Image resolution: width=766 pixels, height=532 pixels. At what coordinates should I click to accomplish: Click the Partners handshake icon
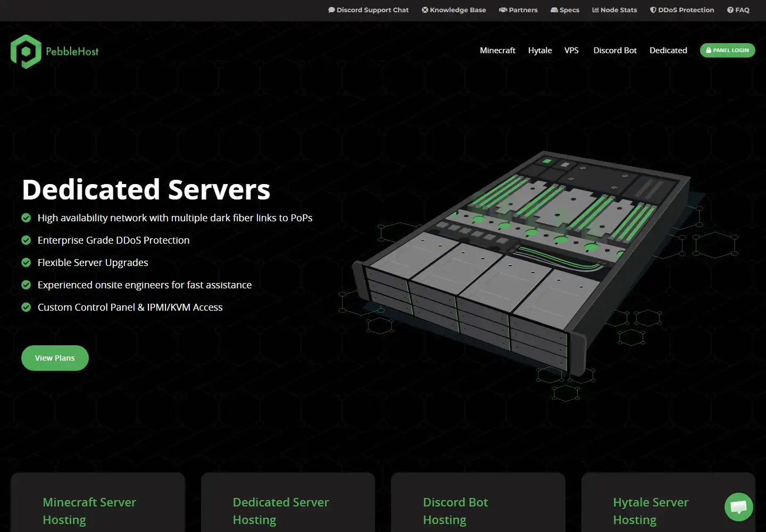503,10
